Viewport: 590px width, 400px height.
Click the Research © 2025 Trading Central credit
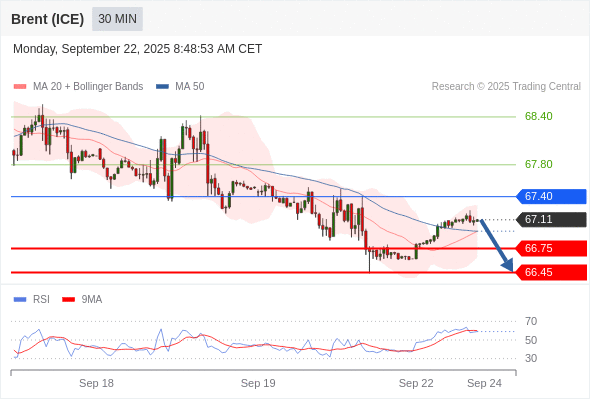point(506,87)
